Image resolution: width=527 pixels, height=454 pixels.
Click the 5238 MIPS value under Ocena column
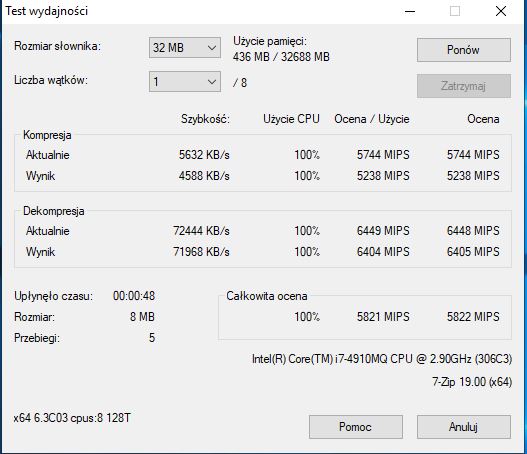[x=473, y=175]
